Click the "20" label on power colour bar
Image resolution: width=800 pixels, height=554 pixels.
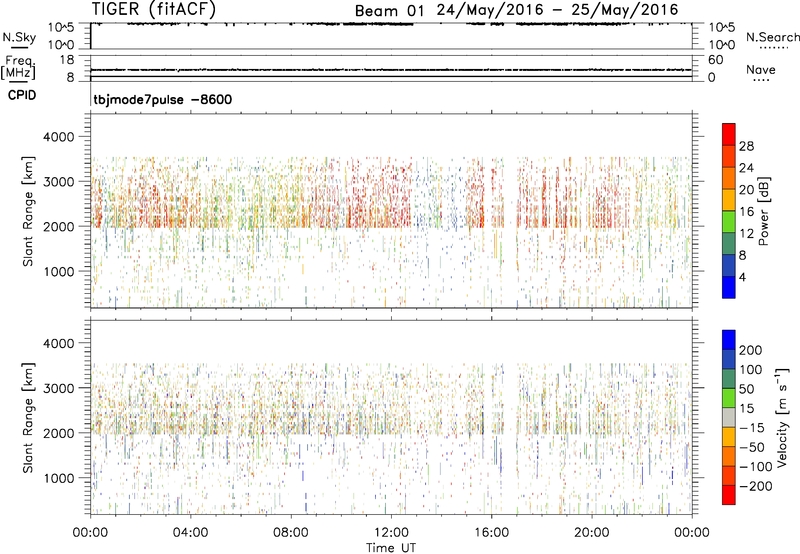click(746, 190)
